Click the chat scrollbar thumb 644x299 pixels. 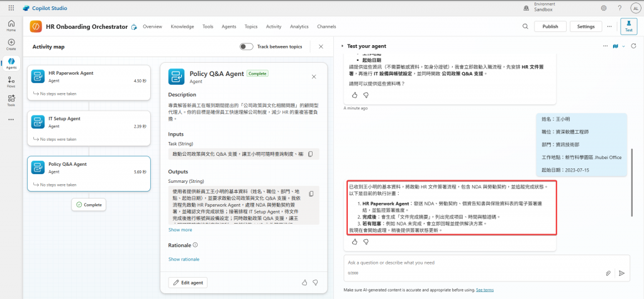tap(633, 183)
